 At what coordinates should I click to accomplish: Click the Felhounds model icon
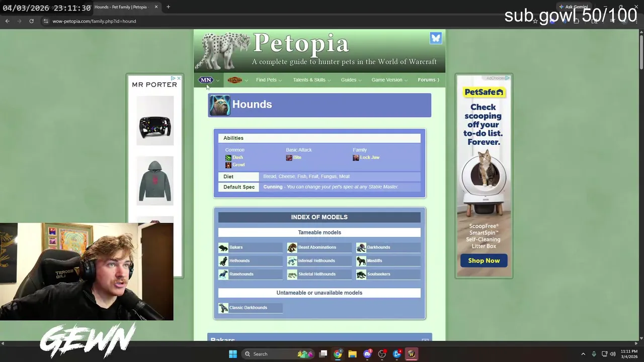tap(223, 261)
